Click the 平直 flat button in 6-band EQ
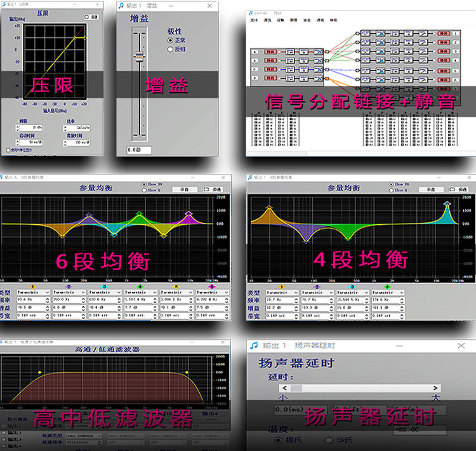Image resolution: width=476 pixels, height=451 pixels. point(185,189)
